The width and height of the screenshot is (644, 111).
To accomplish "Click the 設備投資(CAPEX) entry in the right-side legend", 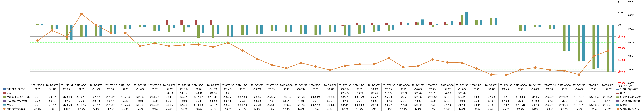I will coord(629,89).
